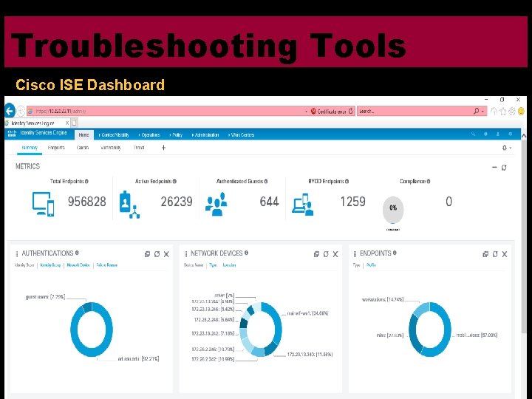532x399 pixels.
Task: Filter Authentications by Failure Reason
Action: coord(107,265)
